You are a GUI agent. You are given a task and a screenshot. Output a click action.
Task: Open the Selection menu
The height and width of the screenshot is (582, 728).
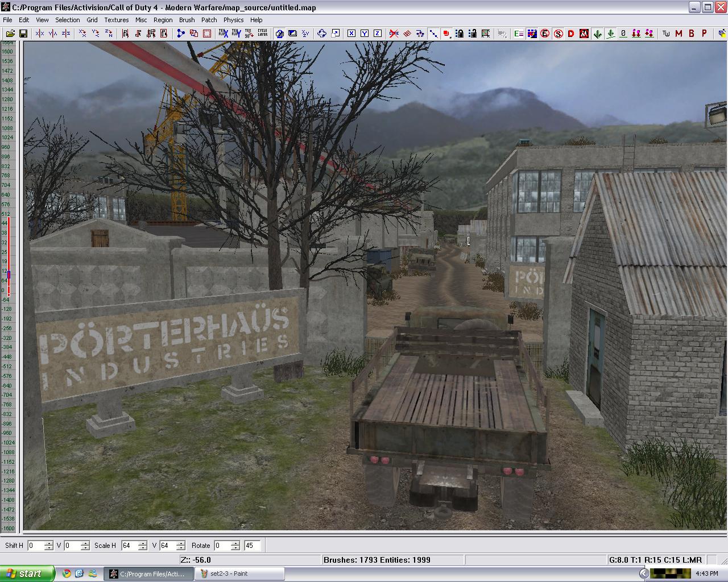coord(68,20)
